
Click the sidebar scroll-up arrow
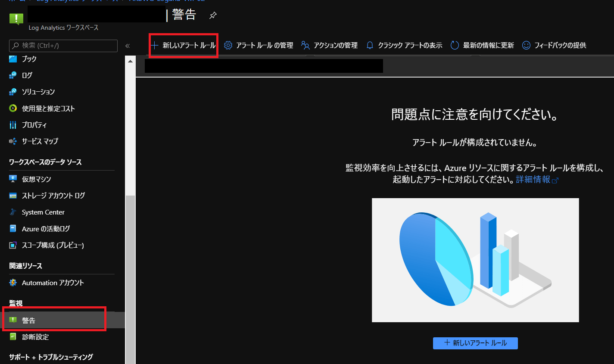(x=130, y=61)
